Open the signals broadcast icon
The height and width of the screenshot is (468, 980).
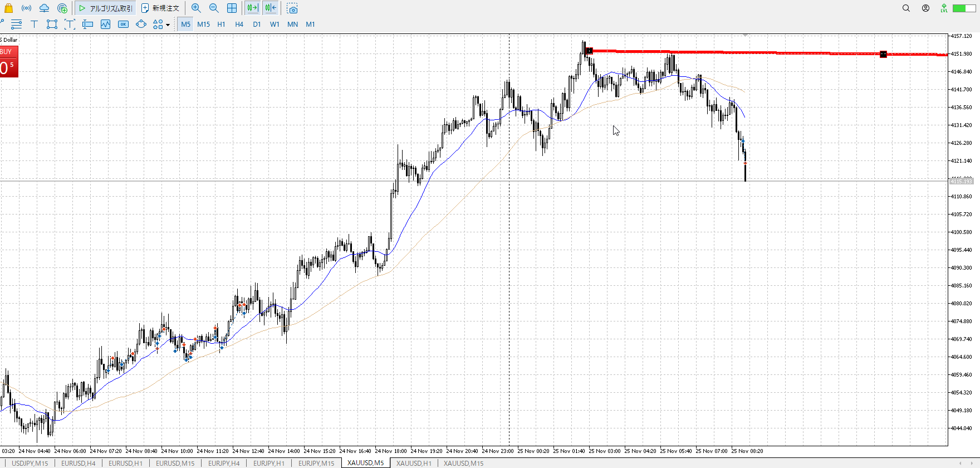pyautogui.click(x=26, y=8)
